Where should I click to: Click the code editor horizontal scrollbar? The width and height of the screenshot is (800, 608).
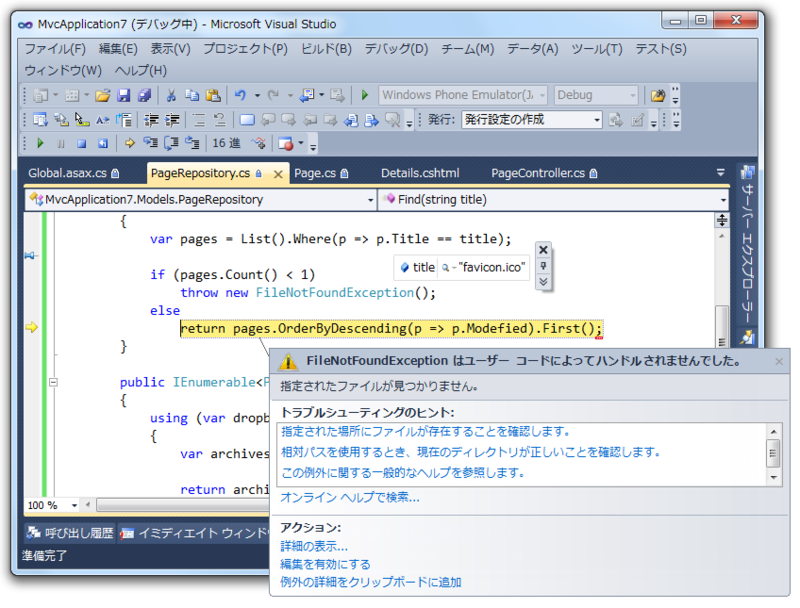click(x=183, y=505)
